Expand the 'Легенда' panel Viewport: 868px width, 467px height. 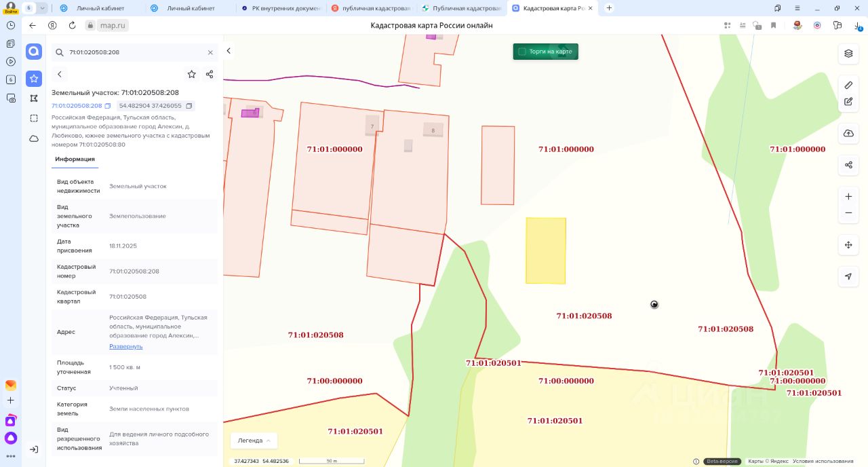coord(254,441)
